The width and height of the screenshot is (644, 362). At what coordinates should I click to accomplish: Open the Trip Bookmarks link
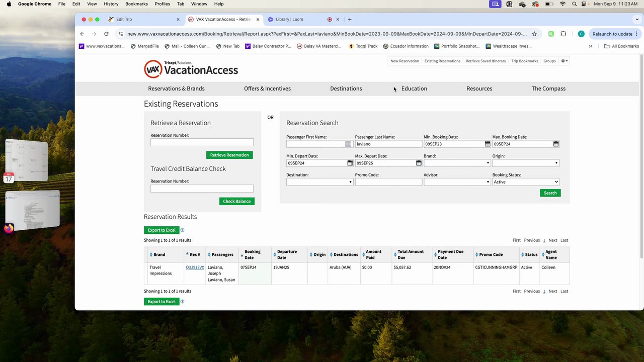click(525, 61)
